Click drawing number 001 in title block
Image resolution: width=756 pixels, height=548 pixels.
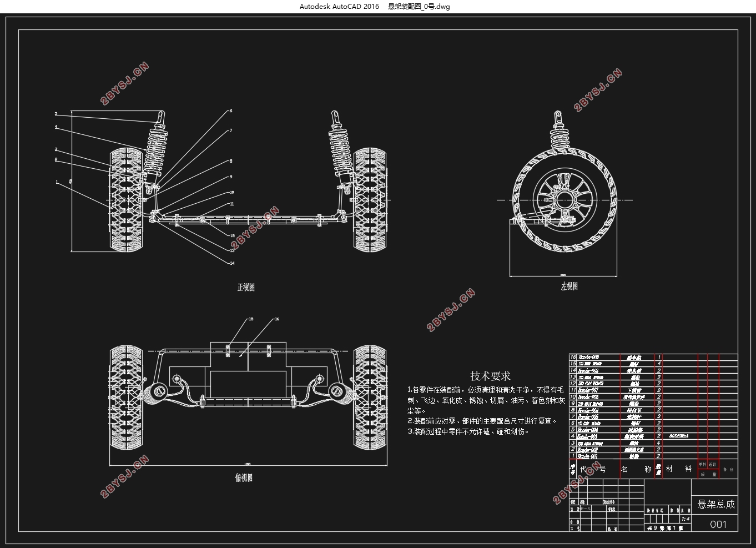tap(718, 524)
